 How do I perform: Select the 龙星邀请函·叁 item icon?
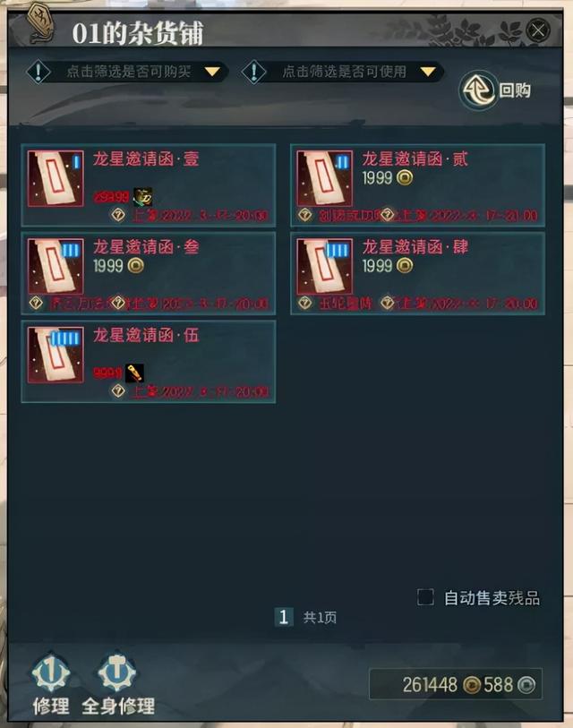(56, 267)
